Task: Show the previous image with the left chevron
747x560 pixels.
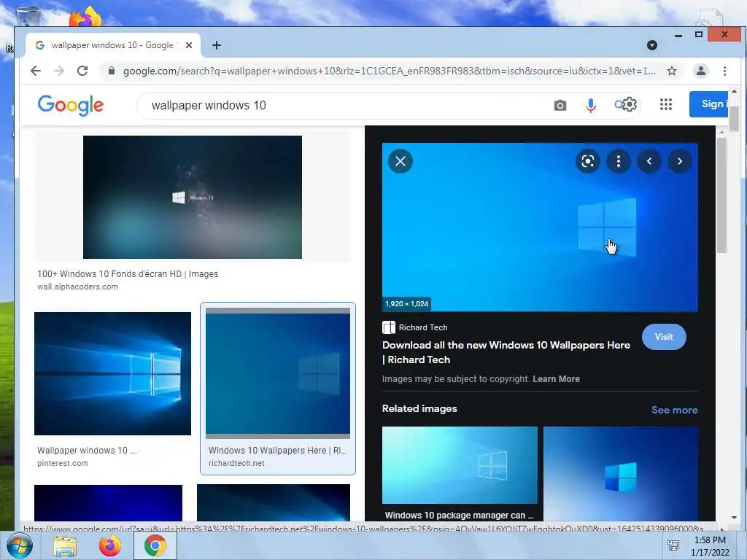Action: pyautogui.click(x=649, y=161)
